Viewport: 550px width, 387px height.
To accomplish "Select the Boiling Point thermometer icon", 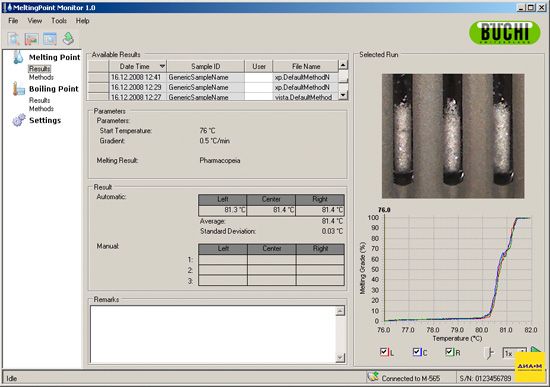I will pyautogui.click(x=18, y=89).
